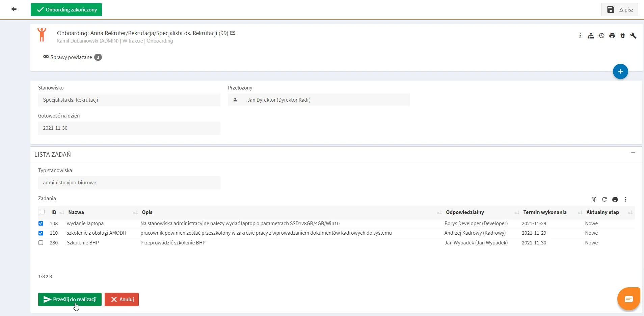Toggle the select-all checkbox in table header

coord(42,212)
